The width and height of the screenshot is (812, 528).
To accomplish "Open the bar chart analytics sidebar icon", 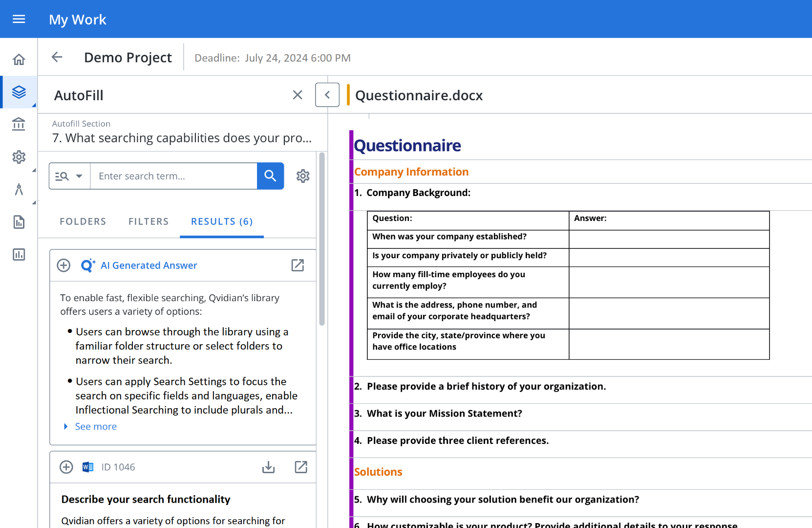I will (19, 254).
